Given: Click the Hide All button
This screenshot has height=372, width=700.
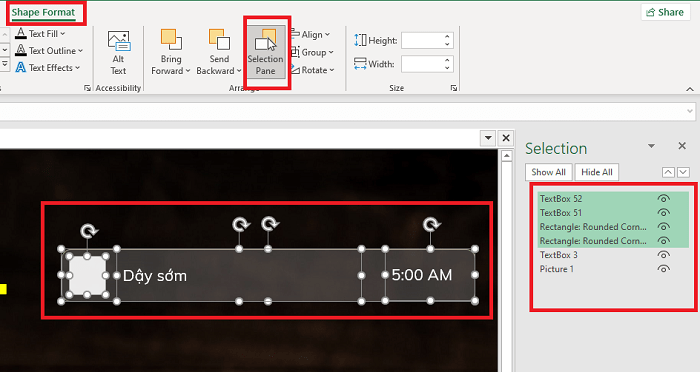Looking at the screenshot, I should [x=597, y=172].
